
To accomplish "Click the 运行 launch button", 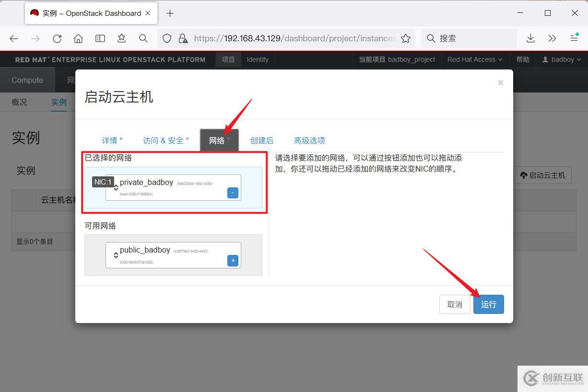I will 488,304.
